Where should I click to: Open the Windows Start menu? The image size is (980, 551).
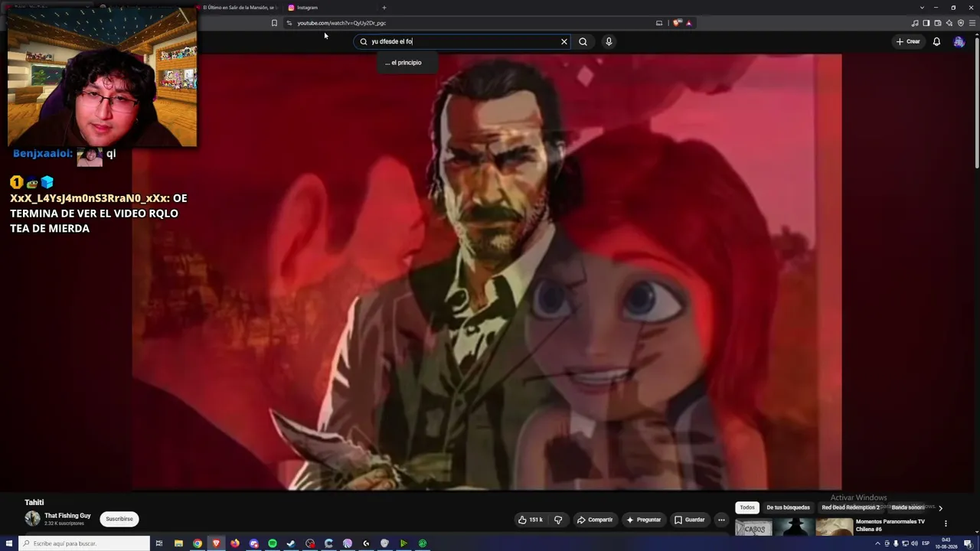click(x=8, y=543)
